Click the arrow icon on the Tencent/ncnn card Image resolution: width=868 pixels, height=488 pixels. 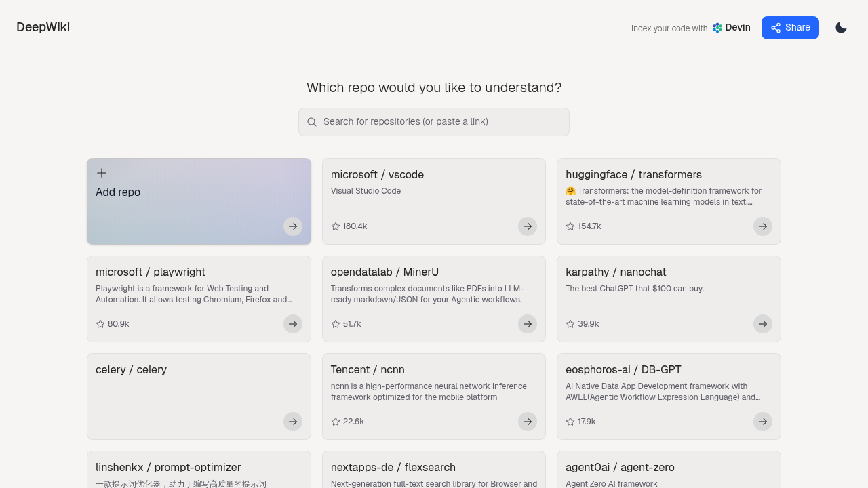[528, 422]
